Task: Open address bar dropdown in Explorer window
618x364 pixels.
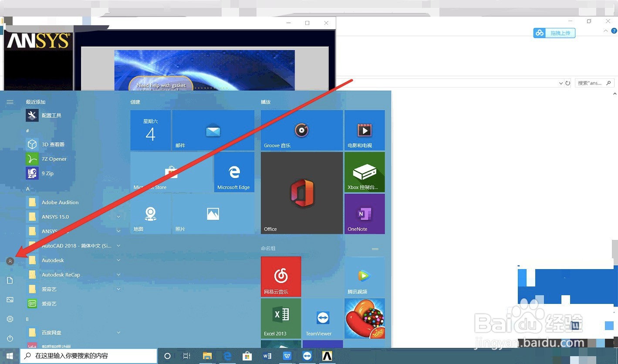Action: [x=561, y=83]
